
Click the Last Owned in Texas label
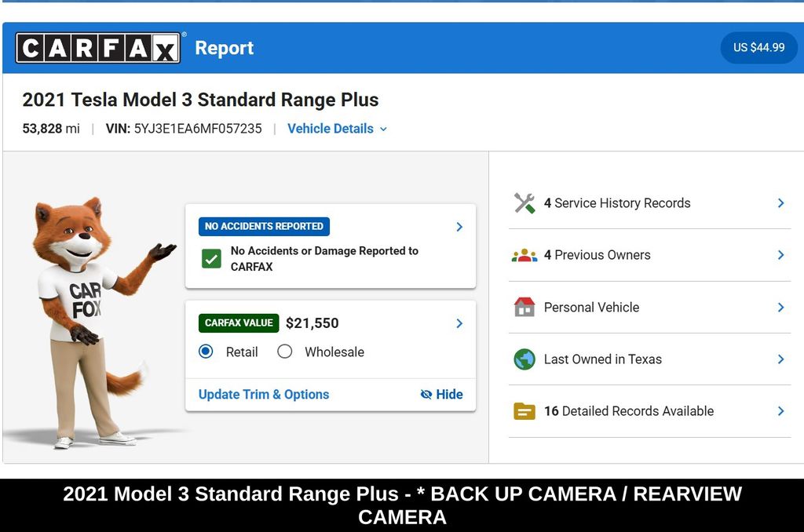(602, 359)
